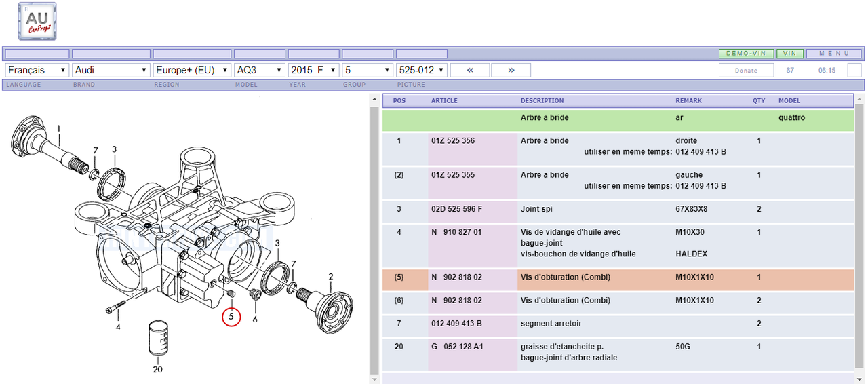Click the 'quattro' model cell

pyautogui.click(x=792, y=118)
